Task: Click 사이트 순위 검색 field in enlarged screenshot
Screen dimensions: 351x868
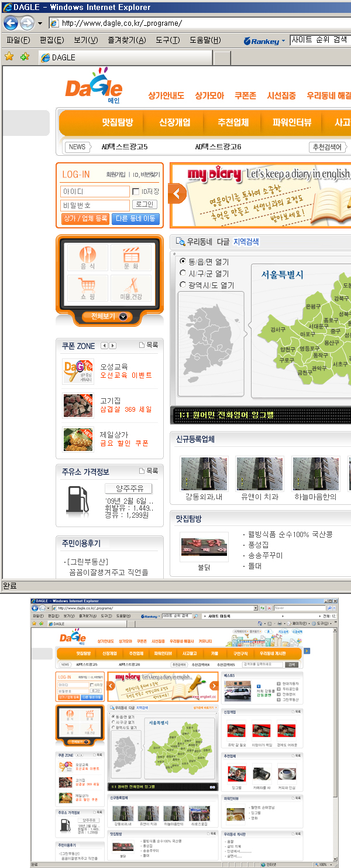Action: [319, 40]
